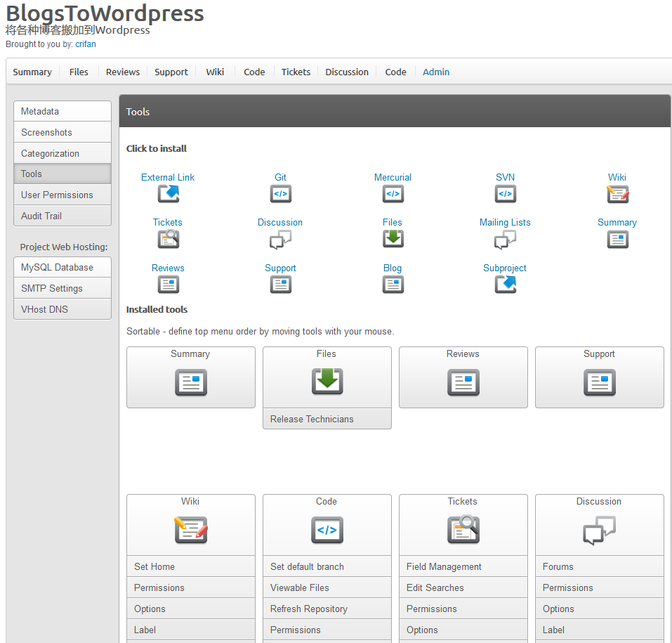Click the Git install icon

click(x=281, y=194)
